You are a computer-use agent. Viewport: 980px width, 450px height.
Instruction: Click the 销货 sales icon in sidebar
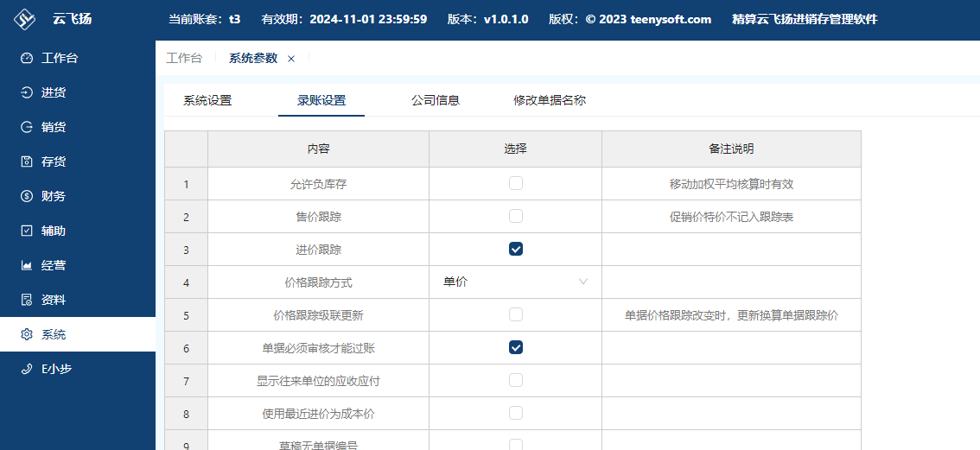click(26, 128)
